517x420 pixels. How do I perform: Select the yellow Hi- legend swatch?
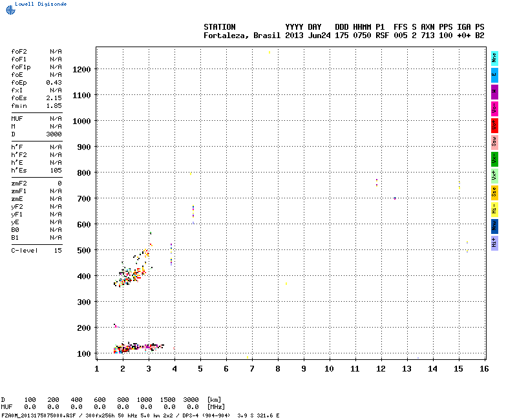pos(494,209)
